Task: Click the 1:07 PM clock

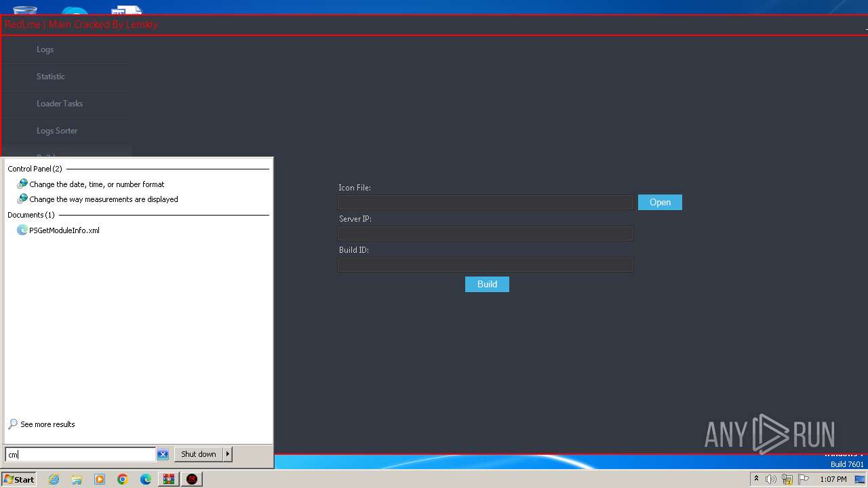Action: [833, 479]
